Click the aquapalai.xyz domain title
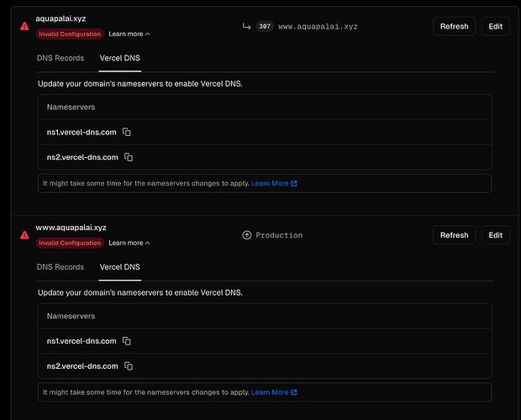521x420 pixels. 61,18
